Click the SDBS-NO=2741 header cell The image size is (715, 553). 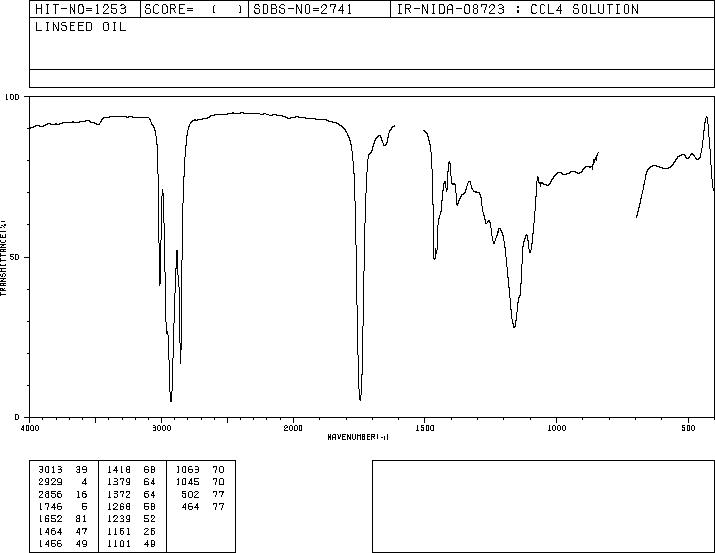point(319,9)
